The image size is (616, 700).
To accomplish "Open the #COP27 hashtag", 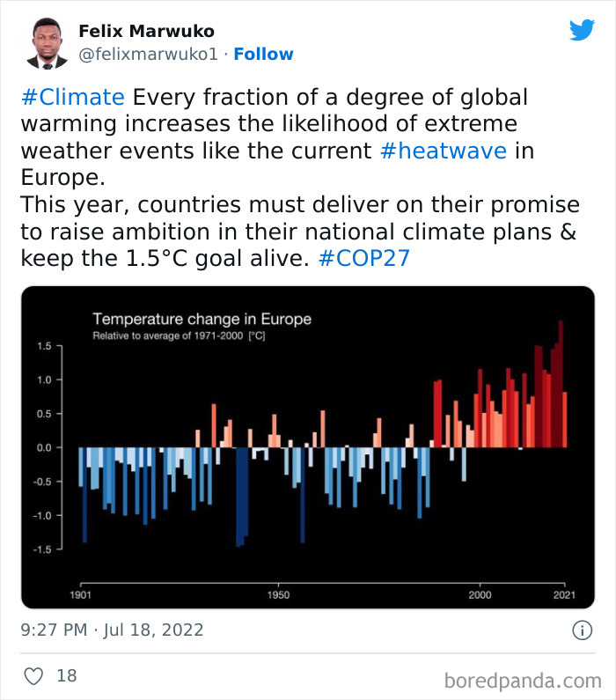I will click(x=363, y=258).
